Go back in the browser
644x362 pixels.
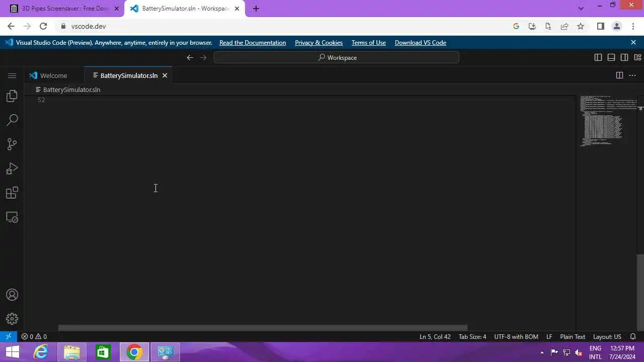click(11, 26)
